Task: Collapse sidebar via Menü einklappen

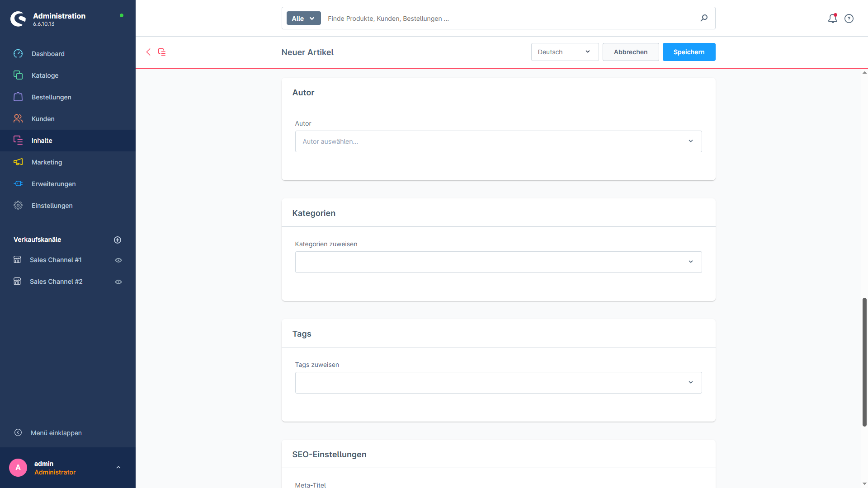Action: [x=56, y=433]
